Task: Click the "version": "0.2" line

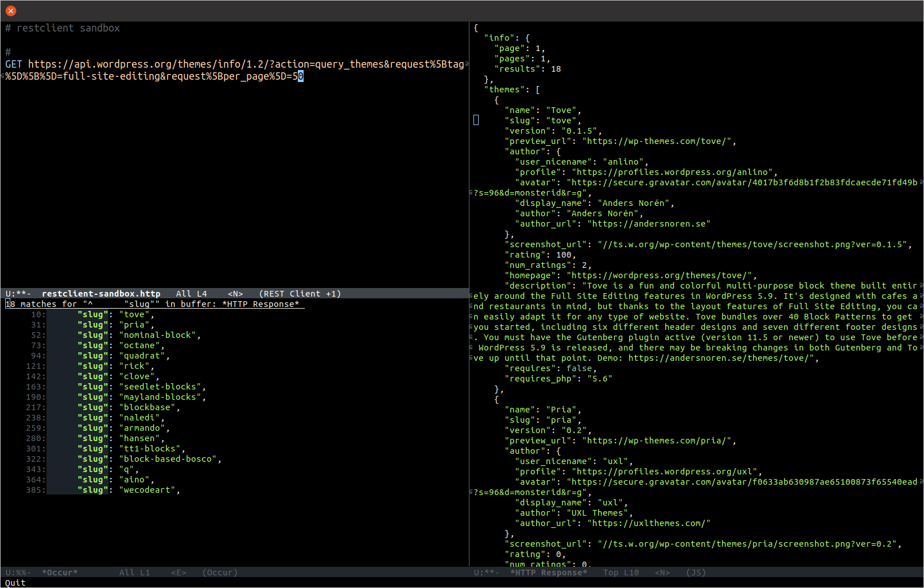Action: pyautogui.click(x=548, y=430)
